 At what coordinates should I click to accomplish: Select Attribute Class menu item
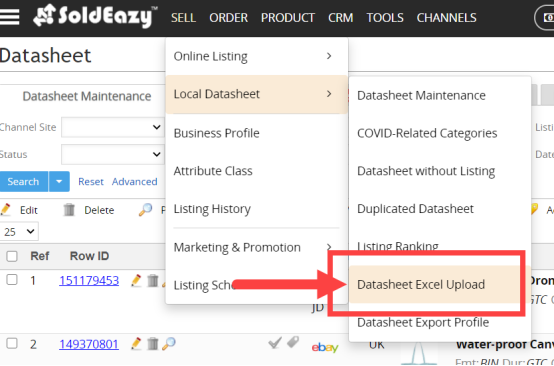(257, 171)
